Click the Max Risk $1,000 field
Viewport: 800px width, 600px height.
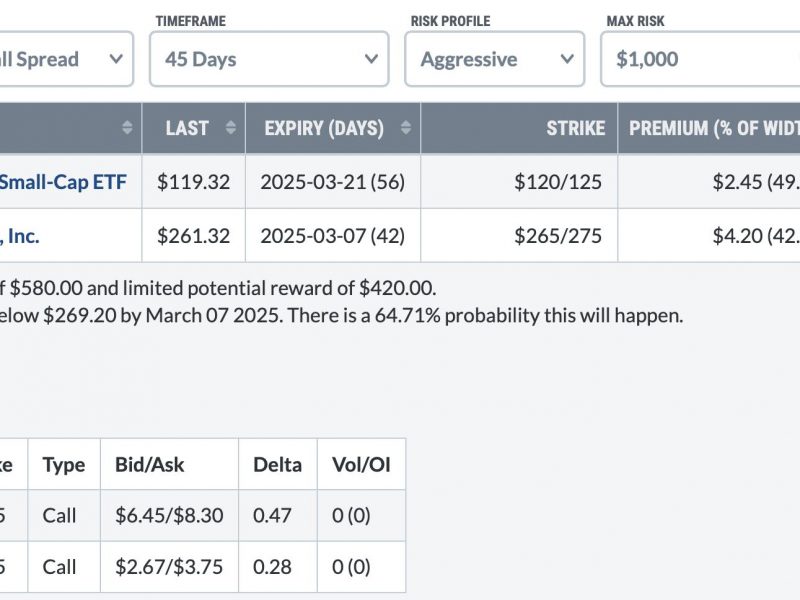(x=701, y=59)
